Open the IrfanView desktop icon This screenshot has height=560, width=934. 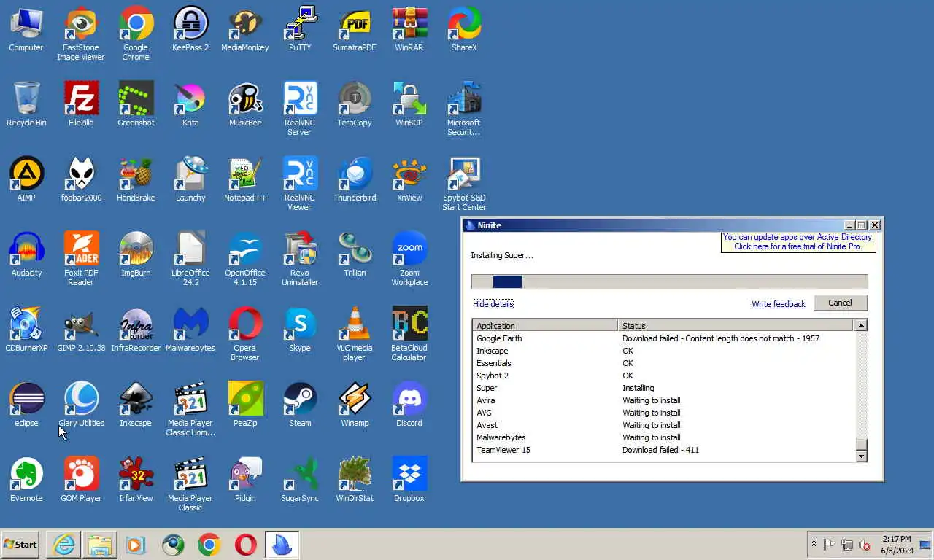click(136, 480)
